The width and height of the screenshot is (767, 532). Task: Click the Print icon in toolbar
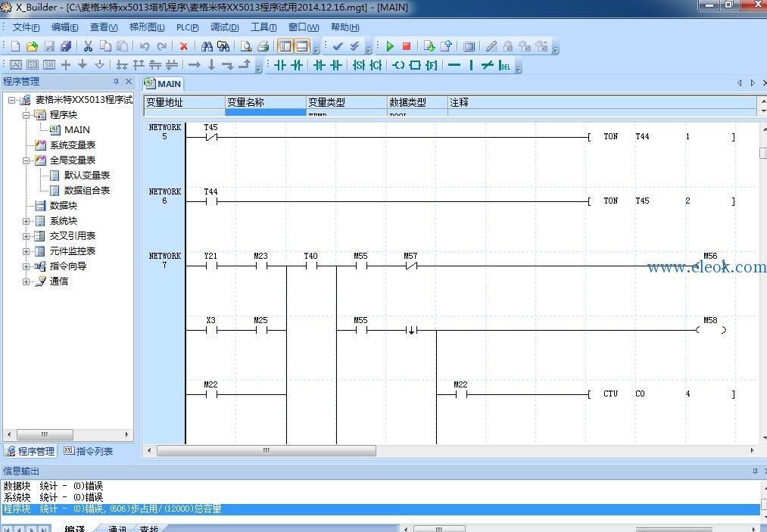pyautogui.click(x=263, y=46)
